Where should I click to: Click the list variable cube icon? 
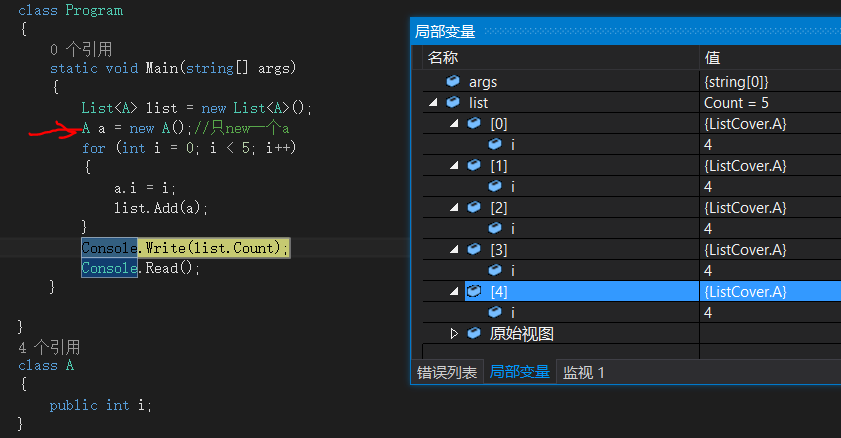click(453, 102)
